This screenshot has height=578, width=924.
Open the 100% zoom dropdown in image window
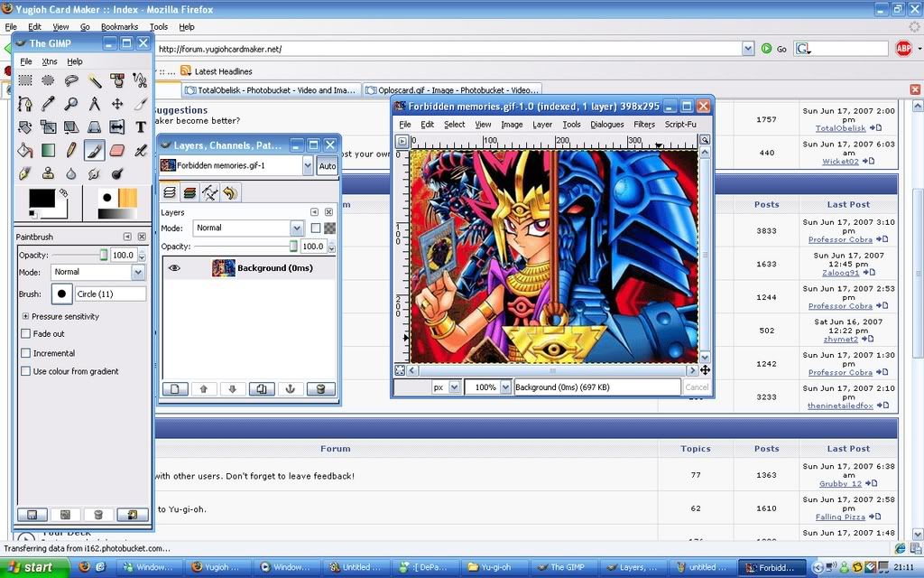[x=505, y=387]
